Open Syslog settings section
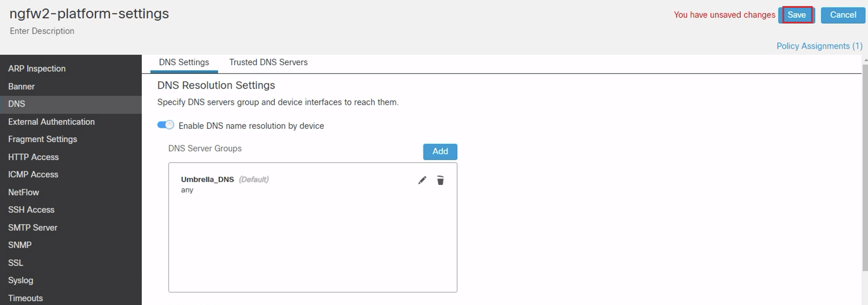Viewport: 868px width, 305px height. tap(71, 280)
